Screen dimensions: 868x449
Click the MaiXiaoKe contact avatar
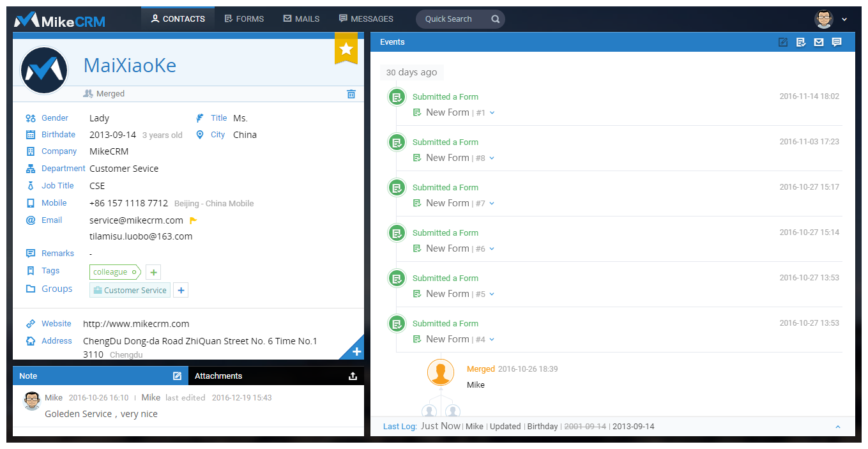(44, 70)
